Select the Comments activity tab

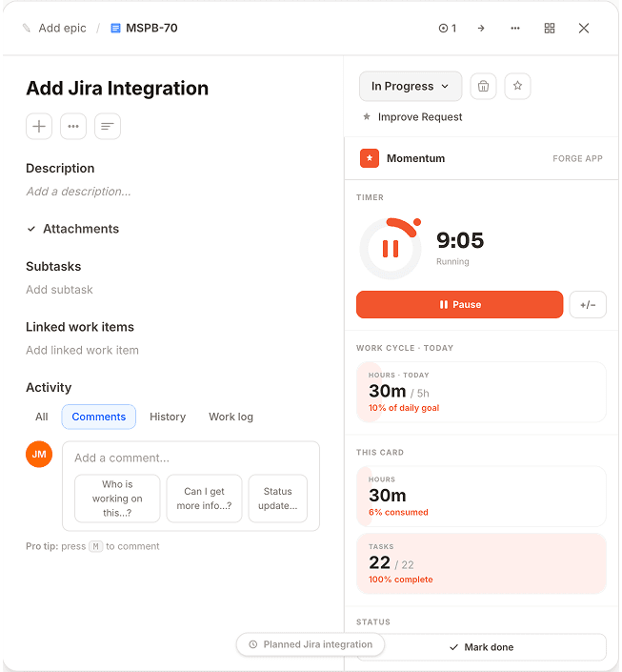99,417
